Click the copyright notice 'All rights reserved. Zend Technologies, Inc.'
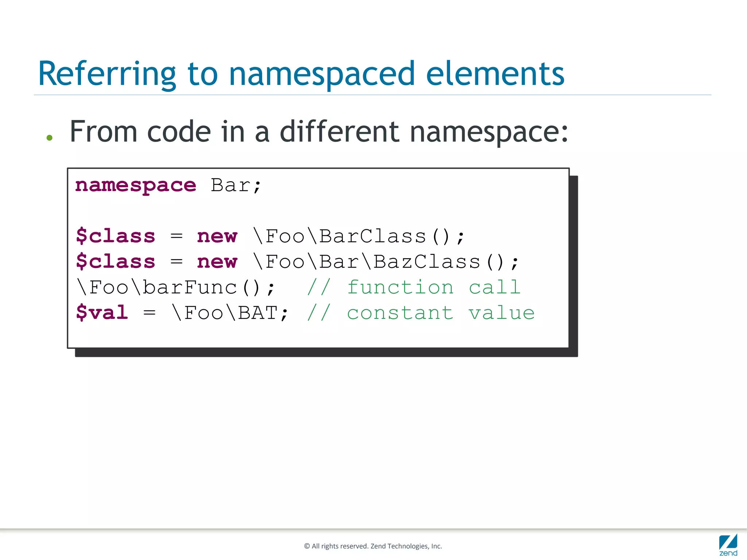 pos(373,546)
